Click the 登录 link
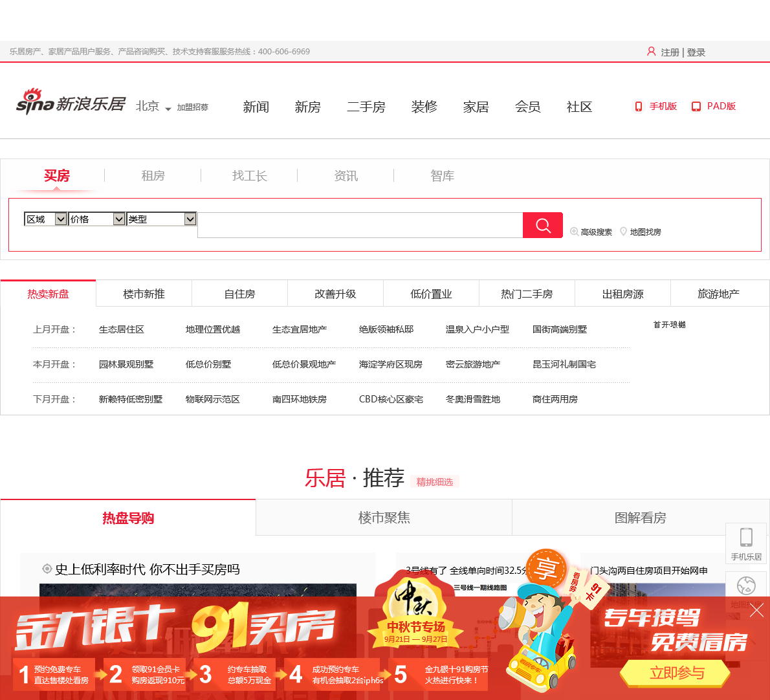The image size is (770, 700). point(696,52)
